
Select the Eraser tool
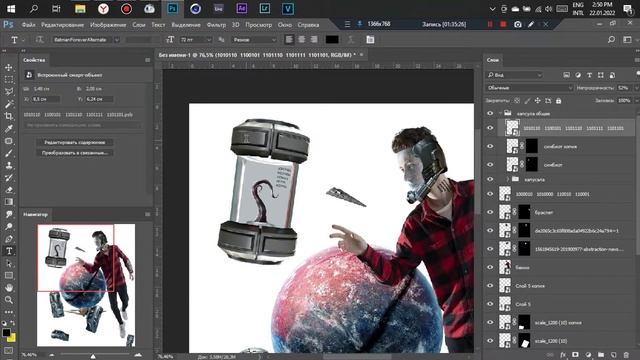pyautogui.click(x=9, y=190)
